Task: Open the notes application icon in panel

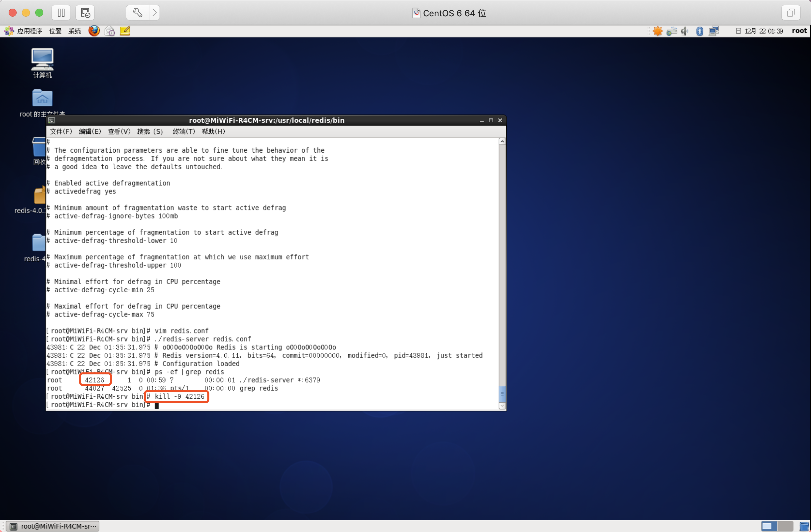Action: click(125, 31)
